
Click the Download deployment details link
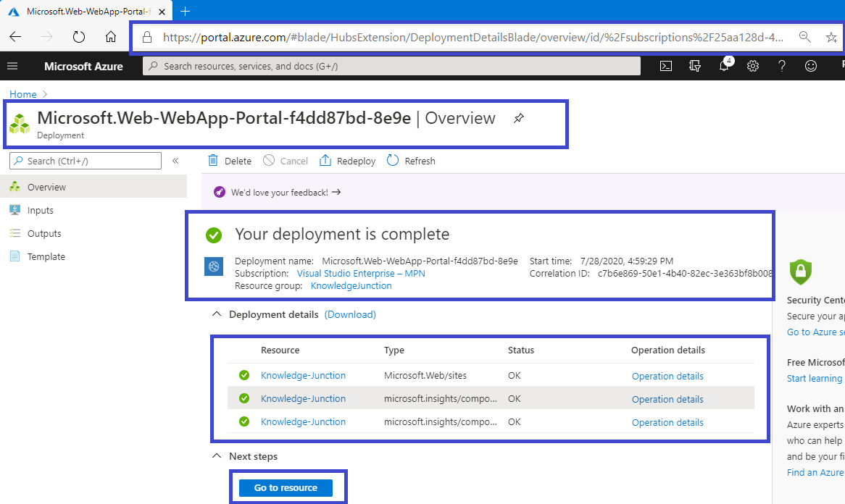pyautogui.click(x=350, y=314)
